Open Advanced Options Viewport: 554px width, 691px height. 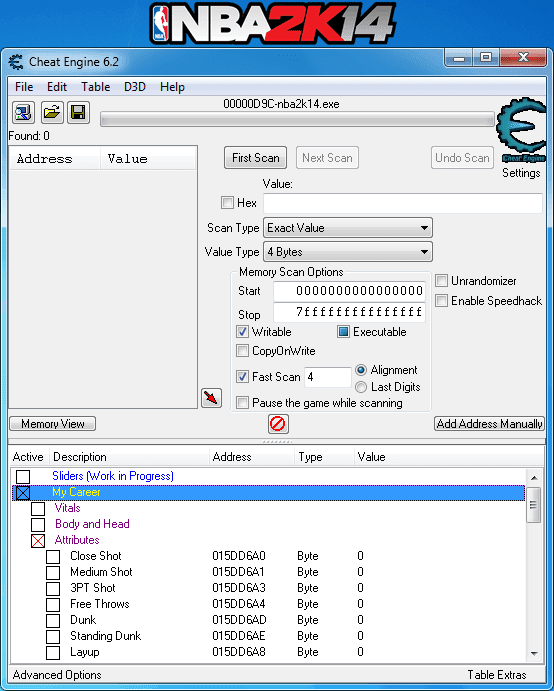(57, 675)
